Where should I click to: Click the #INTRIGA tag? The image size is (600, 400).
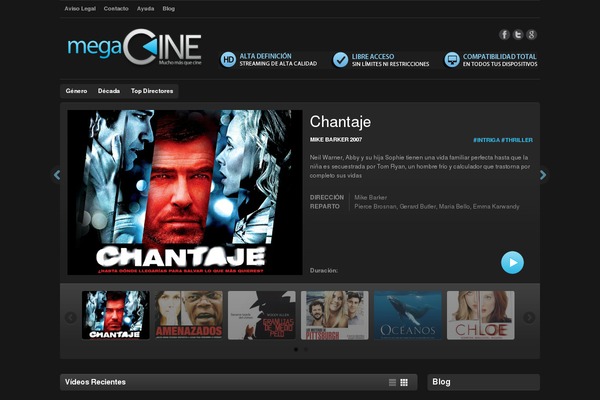[486, 140]
